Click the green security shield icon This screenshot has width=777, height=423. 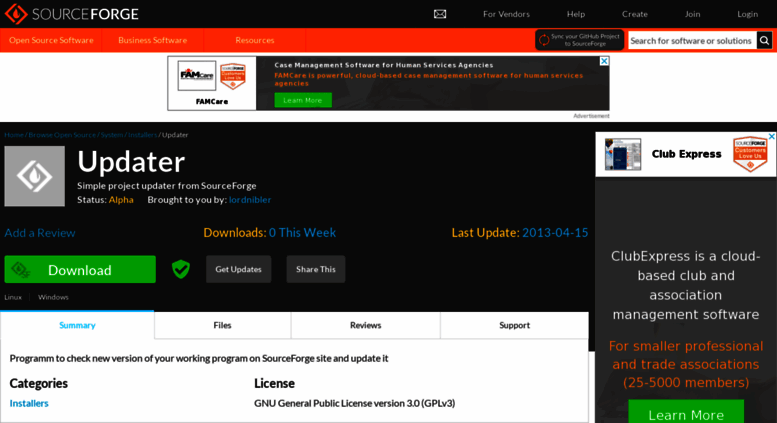pos(181,269)
